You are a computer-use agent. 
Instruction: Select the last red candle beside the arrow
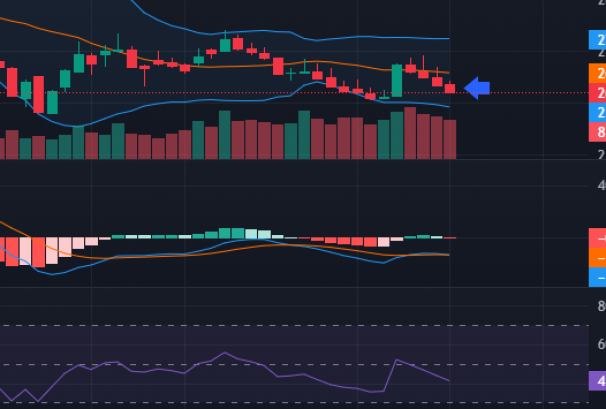(x=450, y=89)
